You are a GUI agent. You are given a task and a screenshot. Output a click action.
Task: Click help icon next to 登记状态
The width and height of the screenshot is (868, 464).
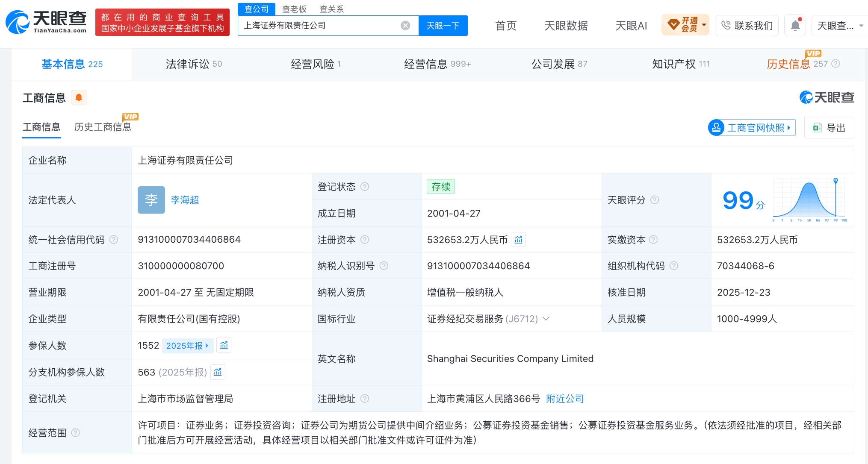coord(365,187)
